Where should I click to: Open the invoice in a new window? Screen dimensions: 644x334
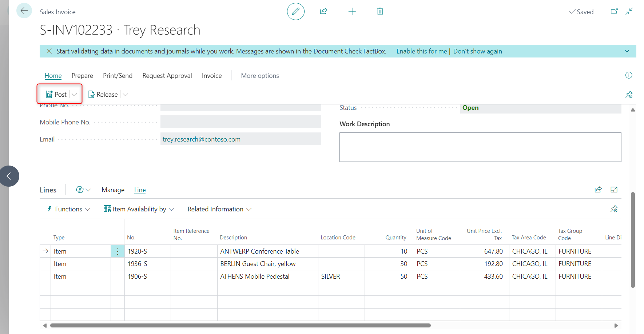614,11
